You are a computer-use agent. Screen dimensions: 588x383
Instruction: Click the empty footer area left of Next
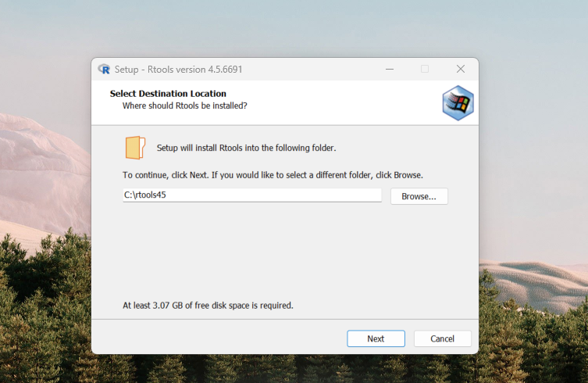(219, 338)
